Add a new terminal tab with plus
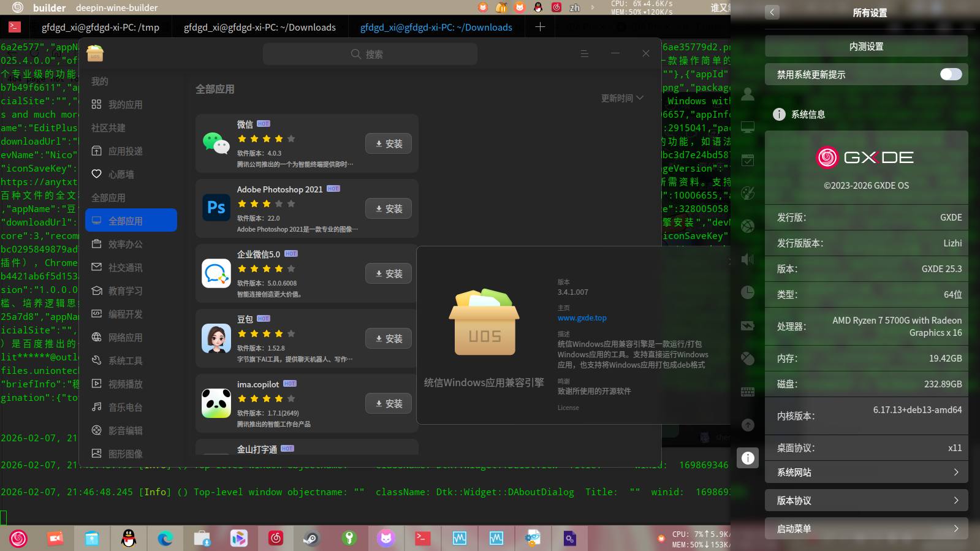The height and width of the screenshot is (551, 980). (x=540, y=27)
